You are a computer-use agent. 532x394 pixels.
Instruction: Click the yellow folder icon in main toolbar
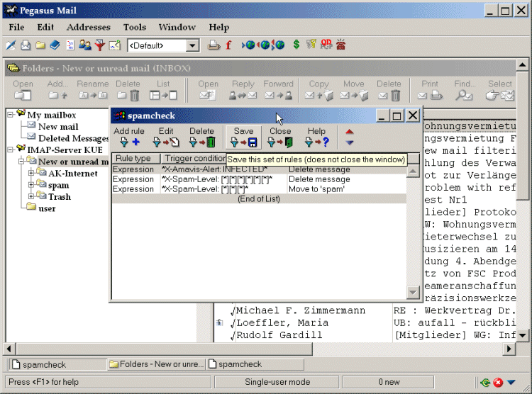[40, 45]
